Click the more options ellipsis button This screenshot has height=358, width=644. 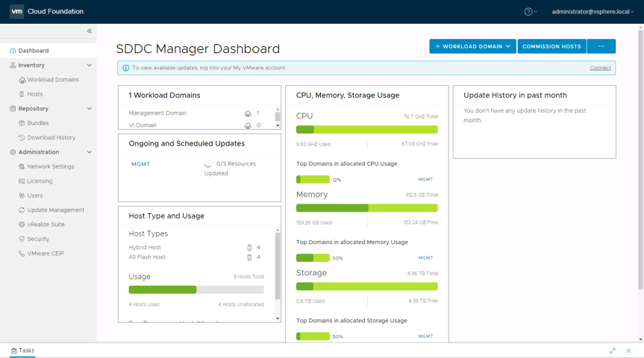click(x=601, y=46)
